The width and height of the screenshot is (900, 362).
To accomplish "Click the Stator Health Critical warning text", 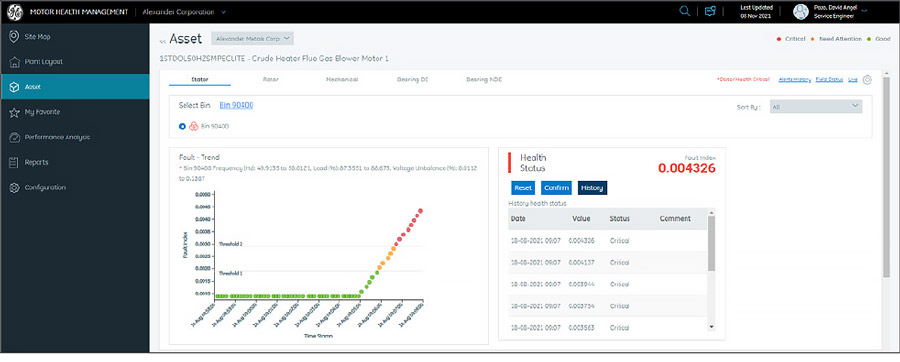I will (x=742, y=80).
